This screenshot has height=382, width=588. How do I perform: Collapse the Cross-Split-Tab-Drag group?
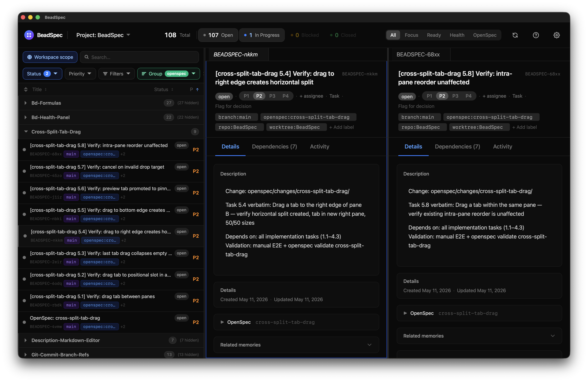[x=26, y=132]
